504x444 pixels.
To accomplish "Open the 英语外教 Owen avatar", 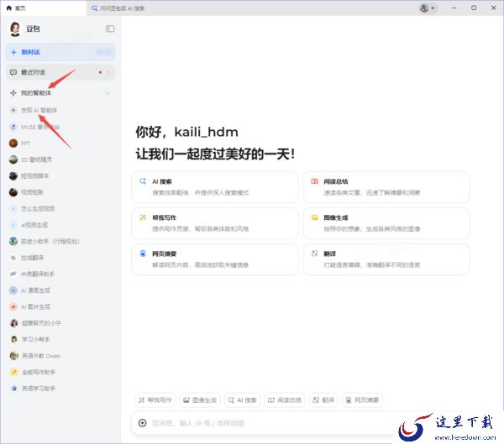I will click(x=13, y=356).
